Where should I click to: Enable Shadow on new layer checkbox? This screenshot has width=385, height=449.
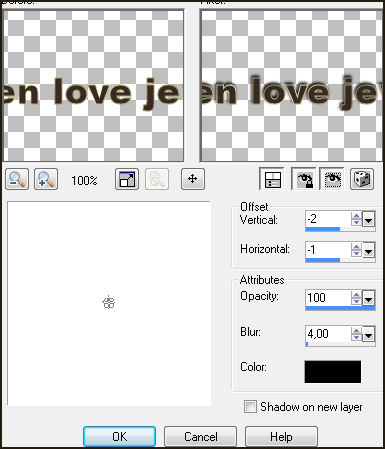tap(250, 407)
